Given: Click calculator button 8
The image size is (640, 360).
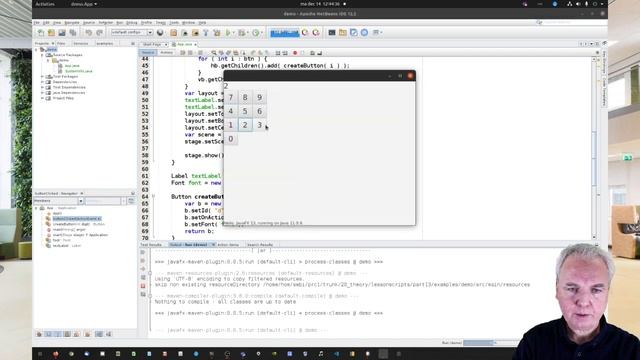Looking at the screenshot, I should coord(245,98).
